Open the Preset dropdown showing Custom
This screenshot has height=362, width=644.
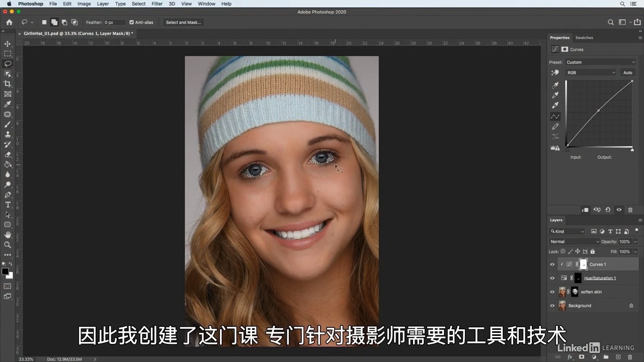[x=601, y=62]
